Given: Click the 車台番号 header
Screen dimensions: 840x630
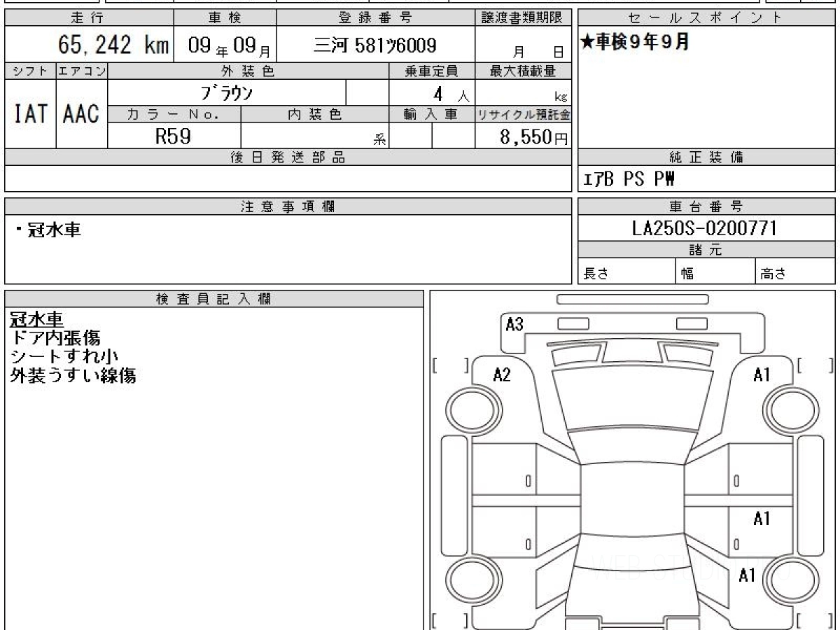Looking at the screenshot, I should tap(707, 206).
